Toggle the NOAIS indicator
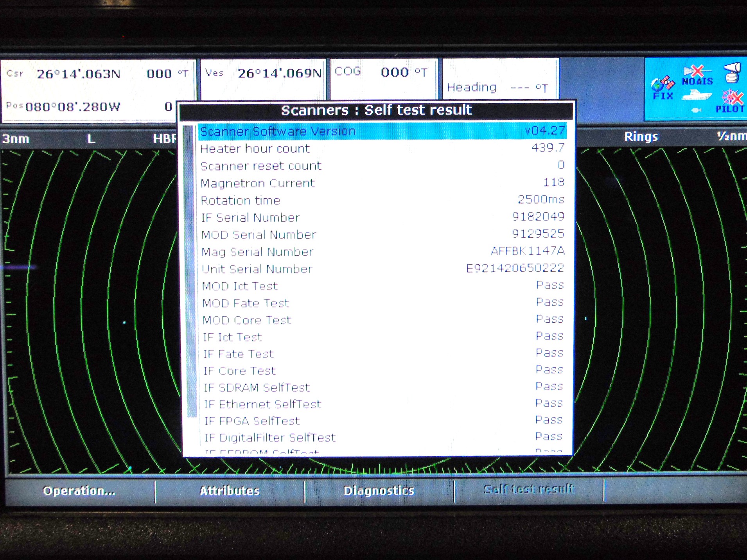Image resolution: width=747 pixels, height=560 pixels. pyautogui.click(x=697, y=75)
